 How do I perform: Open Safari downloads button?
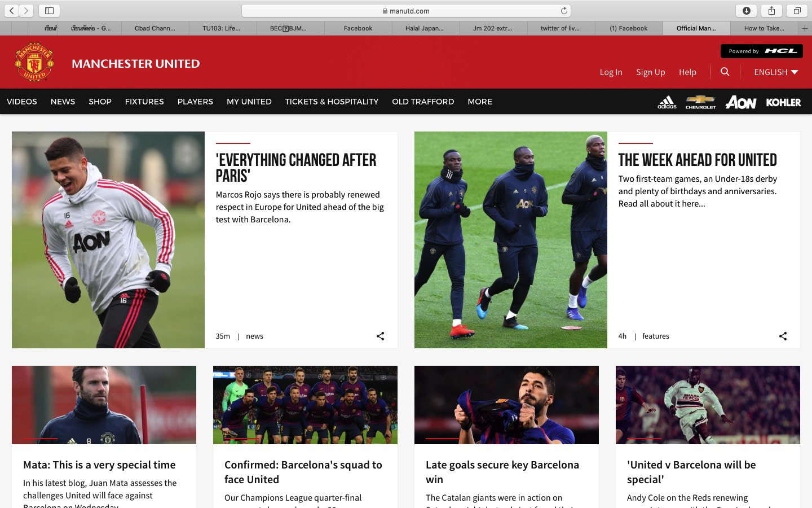[746, 10]
